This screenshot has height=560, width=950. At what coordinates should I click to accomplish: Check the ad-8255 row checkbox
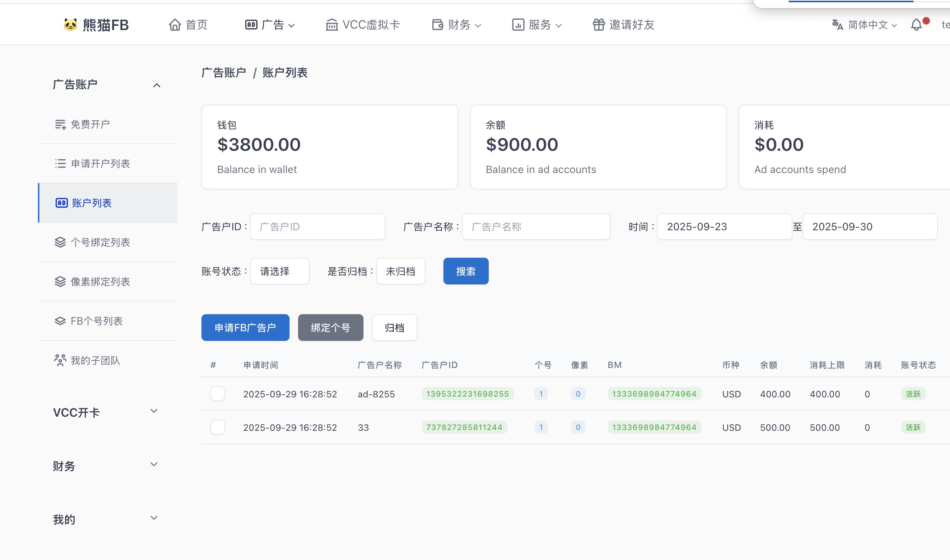click(x=217, y=394)
